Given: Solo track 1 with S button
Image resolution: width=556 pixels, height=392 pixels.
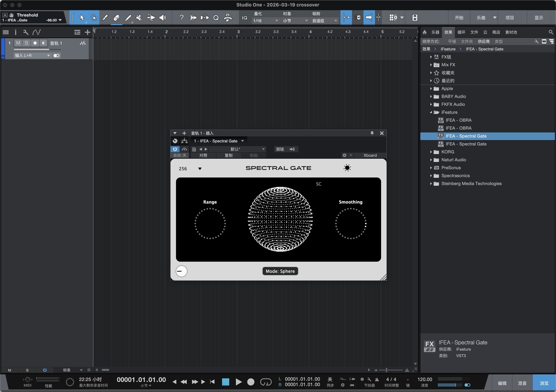Looking at the screenshot, I should (26, 43).
